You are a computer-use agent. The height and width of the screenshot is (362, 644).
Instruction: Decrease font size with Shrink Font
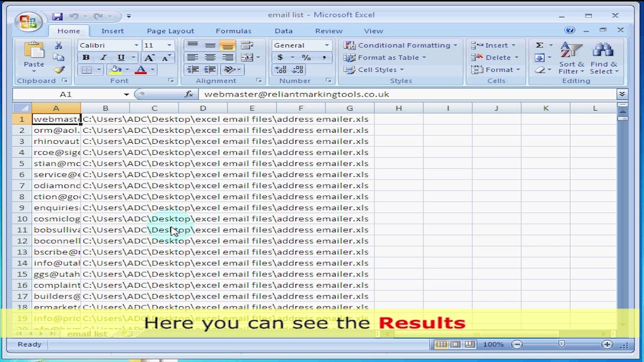click(165, 58)
